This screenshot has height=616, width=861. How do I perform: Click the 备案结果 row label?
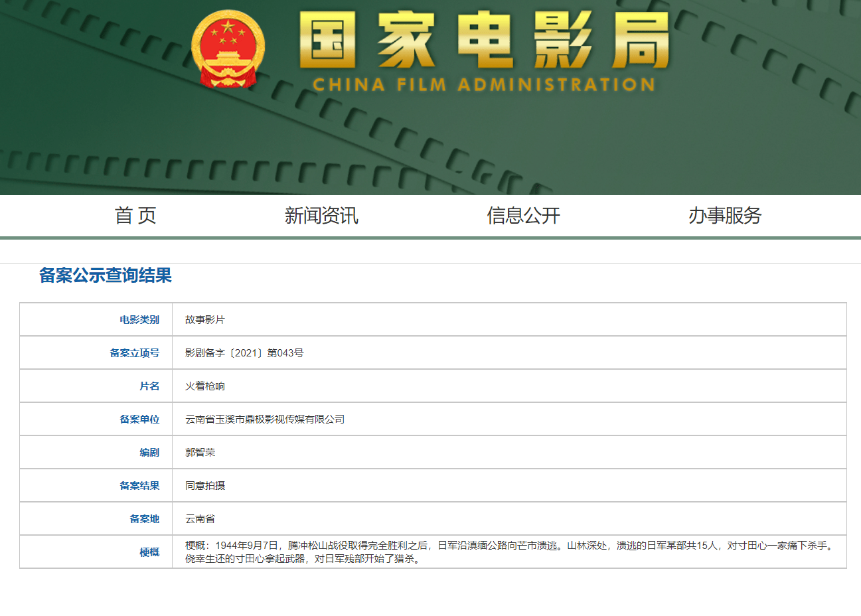[139, 486]
